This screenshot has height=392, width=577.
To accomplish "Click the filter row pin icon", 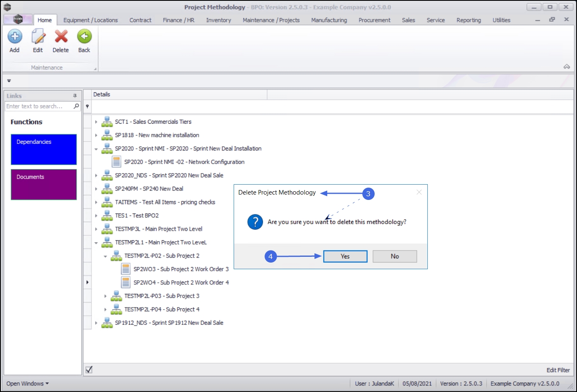I will pyautogui.click(x=87, y=106).
